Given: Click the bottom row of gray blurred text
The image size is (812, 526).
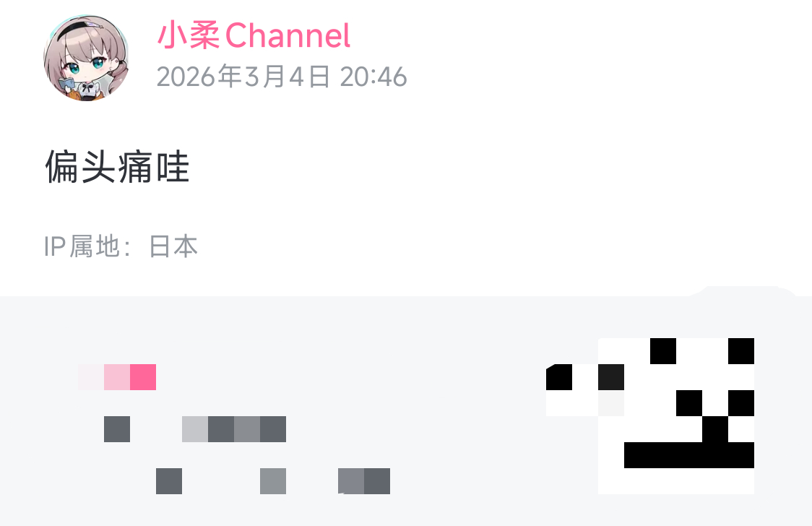Looking at the screenshot, I should pos(273,481).
